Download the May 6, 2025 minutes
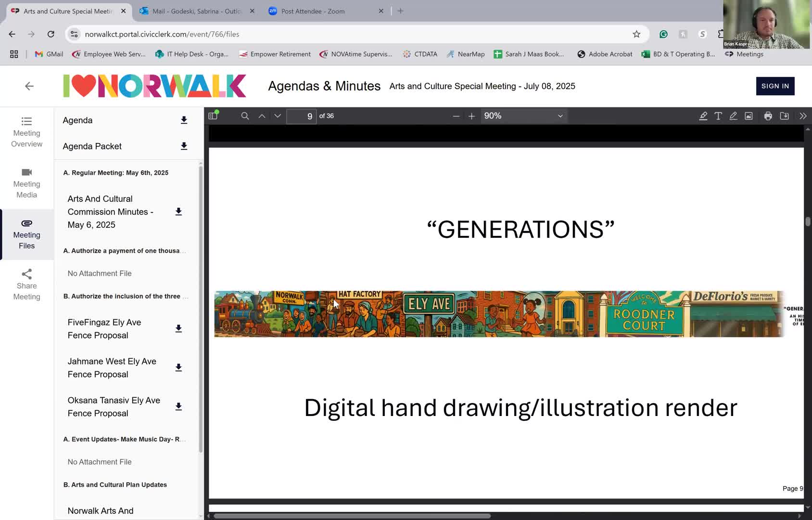Viewport: 812px width, 520px height. click(178, 212)
